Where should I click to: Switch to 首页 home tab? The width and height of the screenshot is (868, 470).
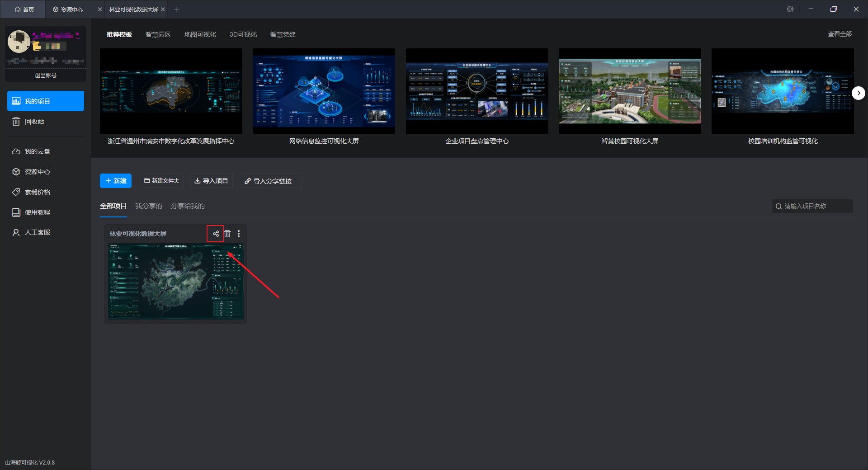click(x=24, y=9)
